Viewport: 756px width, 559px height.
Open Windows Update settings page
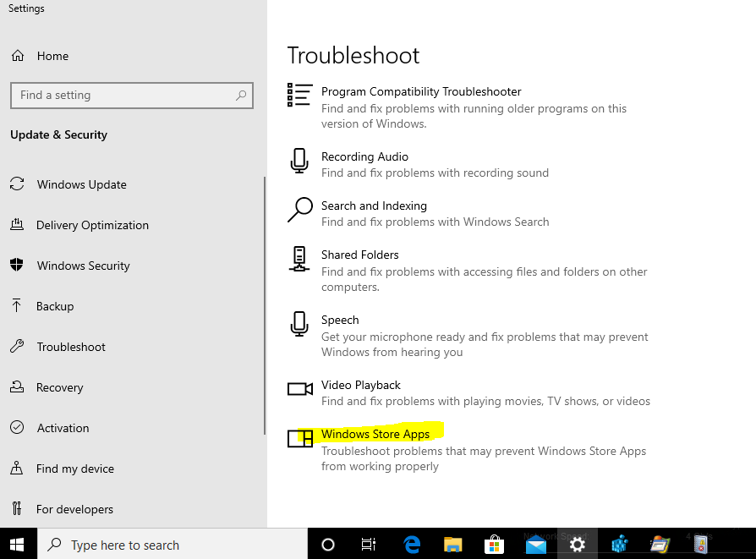point(82,184)
